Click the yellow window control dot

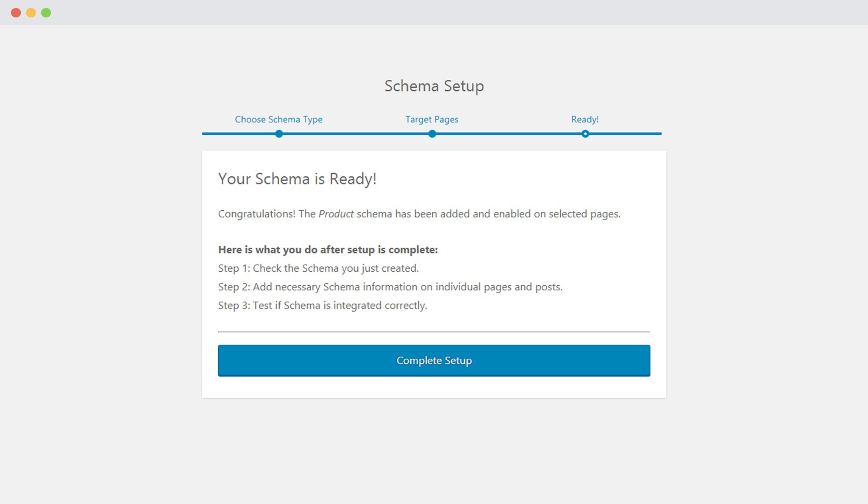pyautogui.click(x=31, y=12)
